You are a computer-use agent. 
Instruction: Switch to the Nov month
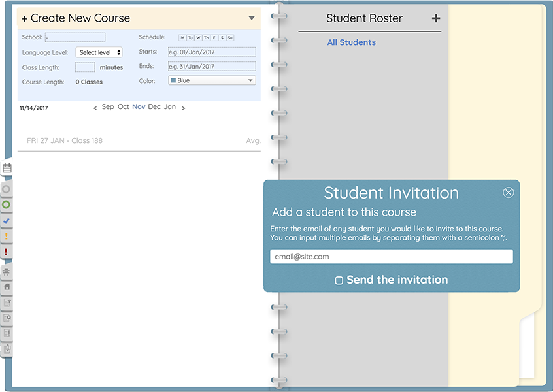click(x=139, y=106)
